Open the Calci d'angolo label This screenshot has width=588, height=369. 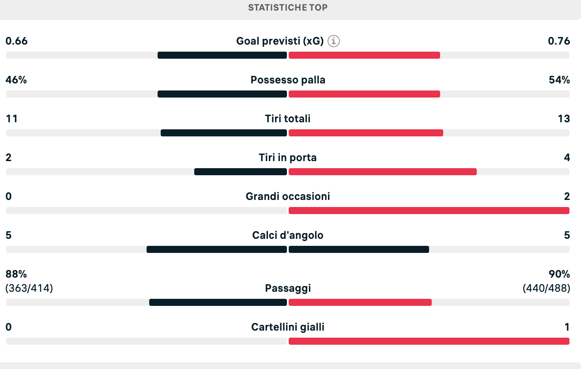[x=288, y=235]
